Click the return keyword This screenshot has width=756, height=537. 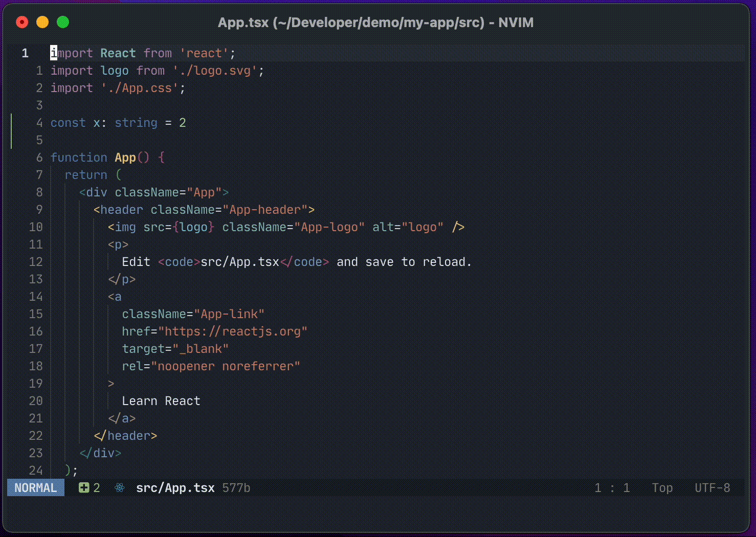[86, 175]
